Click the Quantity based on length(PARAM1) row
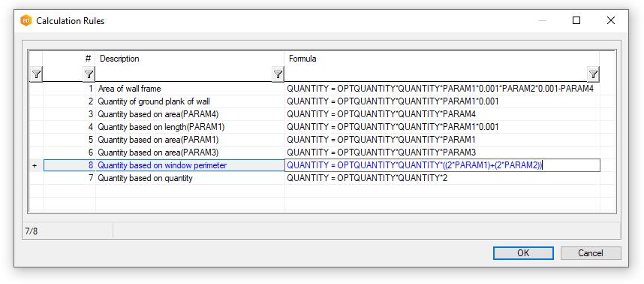Screen dimensions: 644x284 [x=315, y=127]
